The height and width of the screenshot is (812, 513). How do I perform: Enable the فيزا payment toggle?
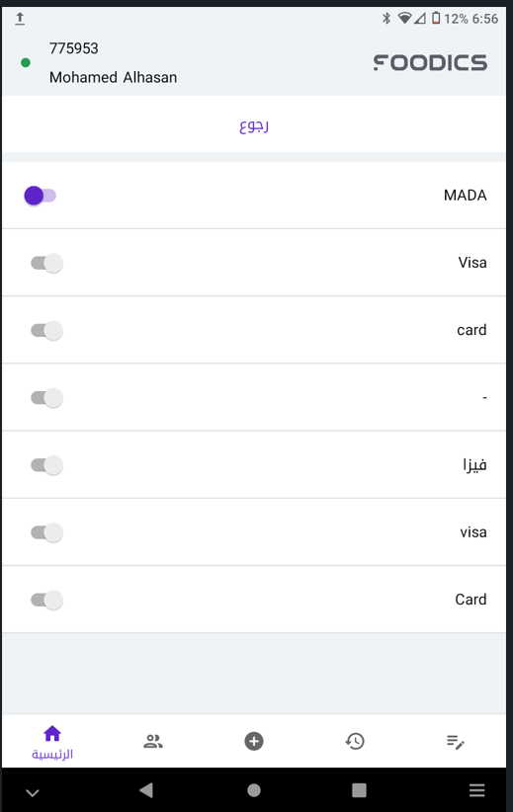[46, 465]
